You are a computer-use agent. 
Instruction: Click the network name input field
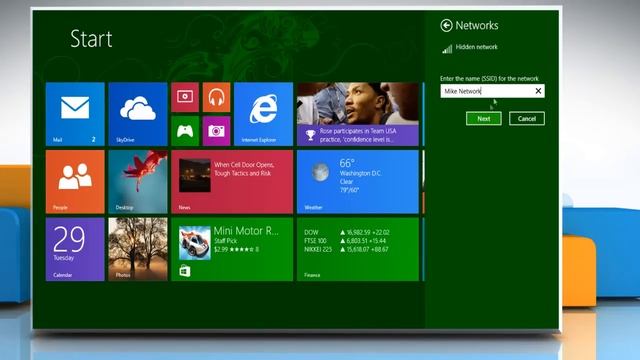[492, 91]
